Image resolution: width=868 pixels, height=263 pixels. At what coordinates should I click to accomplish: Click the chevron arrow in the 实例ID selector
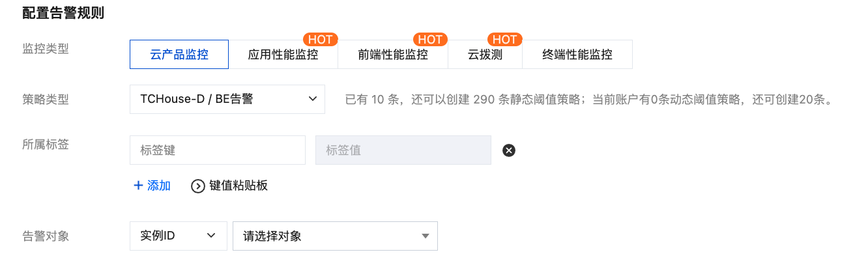(211, 236)
